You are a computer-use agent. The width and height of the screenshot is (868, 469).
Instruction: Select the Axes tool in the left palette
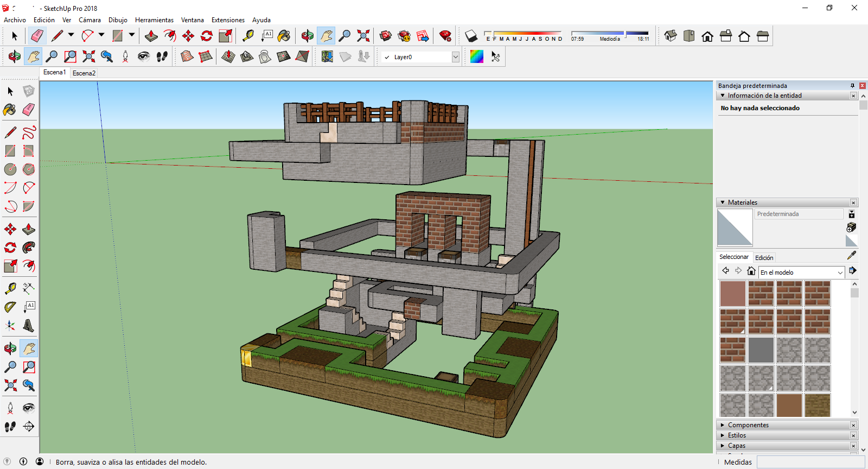coord(10,326)
